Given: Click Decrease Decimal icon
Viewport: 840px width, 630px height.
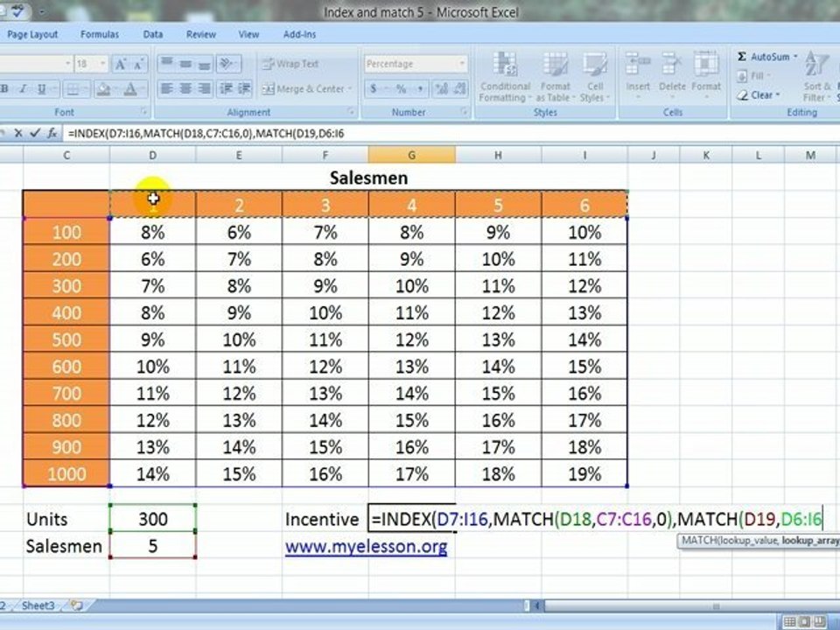Looking at the screenshot, I should click(459, 89).
